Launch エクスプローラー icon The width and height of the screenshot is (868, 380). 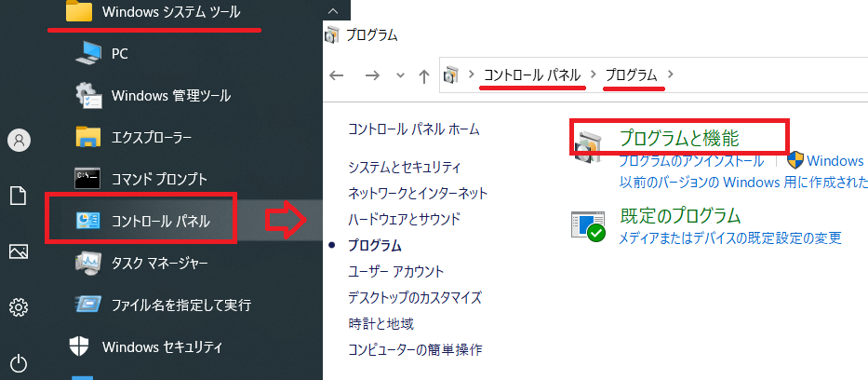pos(88,137)
